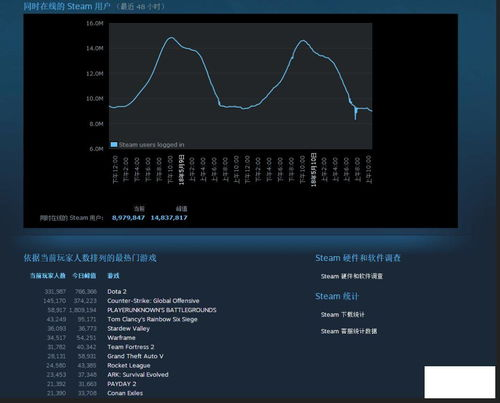The width and height of the screenshot is (500, 403).
Task: Open Steam 客服统计数据 link
Action: point(349,331)
